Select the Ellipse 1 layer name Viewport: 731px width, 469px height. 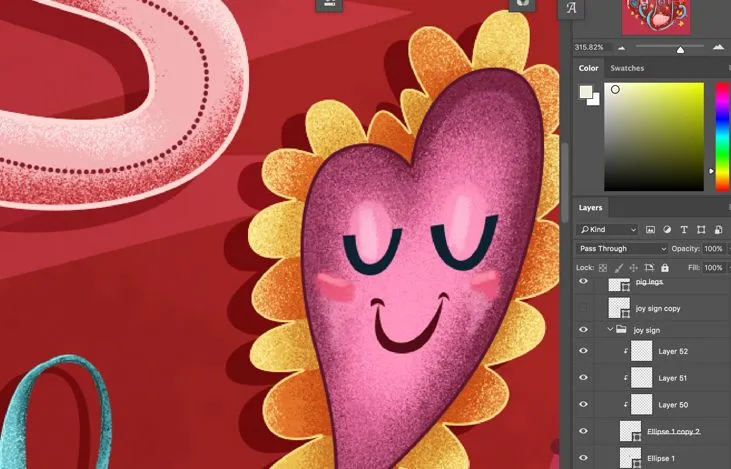pos(661,458)
